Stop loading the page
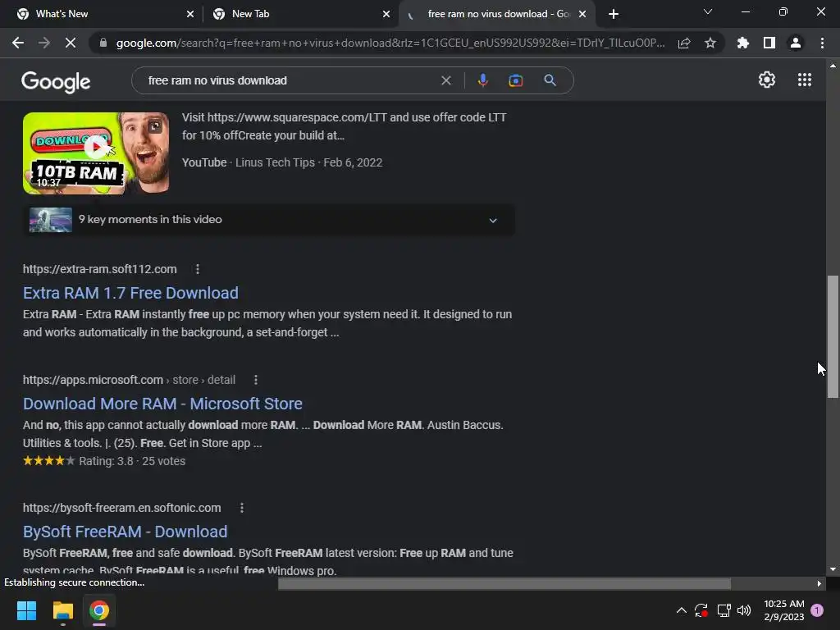 coord(71,43)
